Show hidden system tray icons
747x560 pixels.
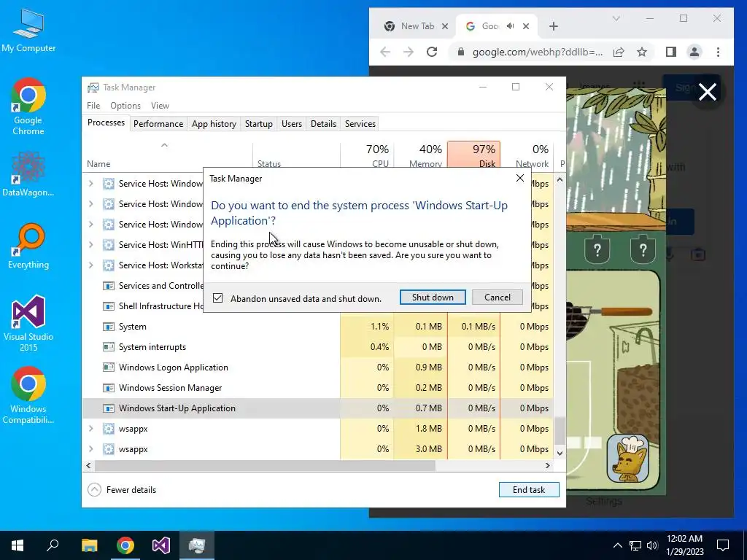[x=617, y=545]
